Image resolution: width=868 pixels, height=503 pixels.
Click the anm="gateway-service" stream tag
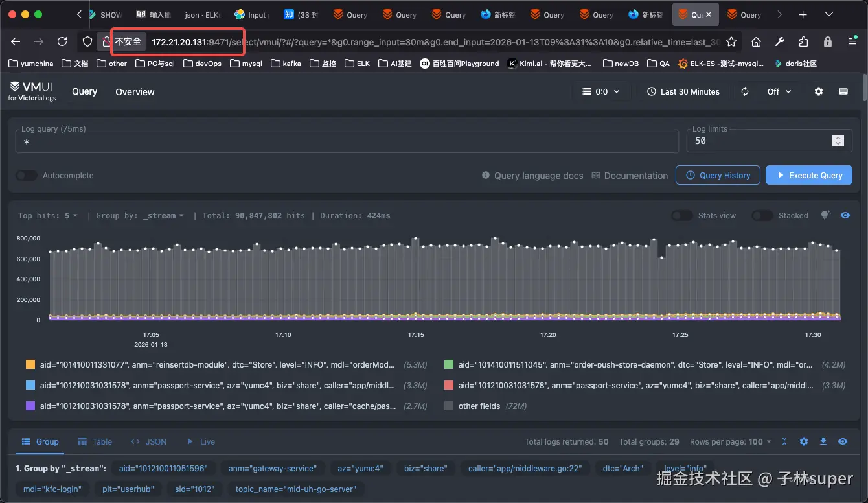tap(273, 468)
